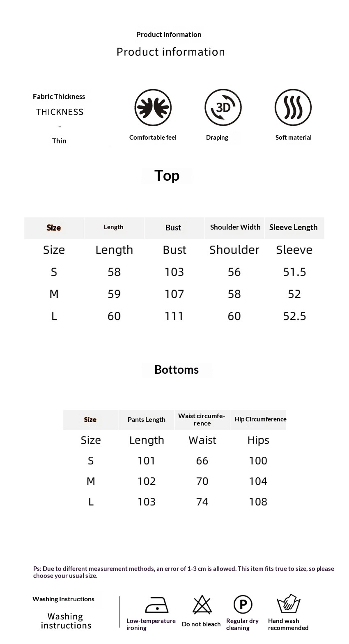349x644 pixels.
Task: Click the Bust column header in Top table
Action: tap(173, 228)
